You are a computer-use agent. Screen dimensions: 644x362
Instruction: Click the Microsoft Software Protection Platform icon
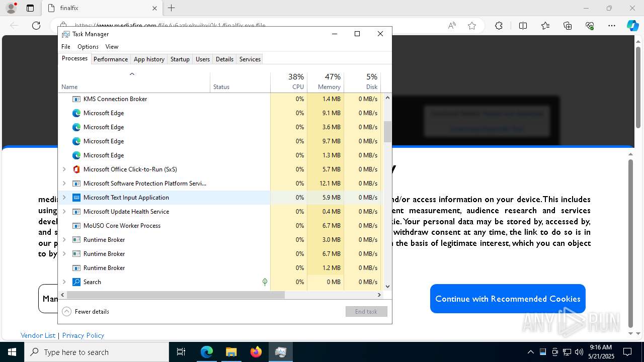76,184
